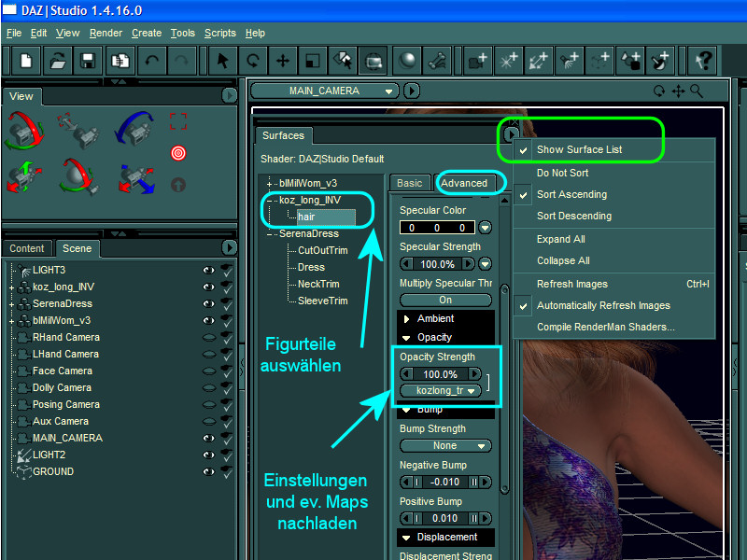Click the camera-frame view tool icon
This screenshot has height=560, width=747.
point(373,61)
